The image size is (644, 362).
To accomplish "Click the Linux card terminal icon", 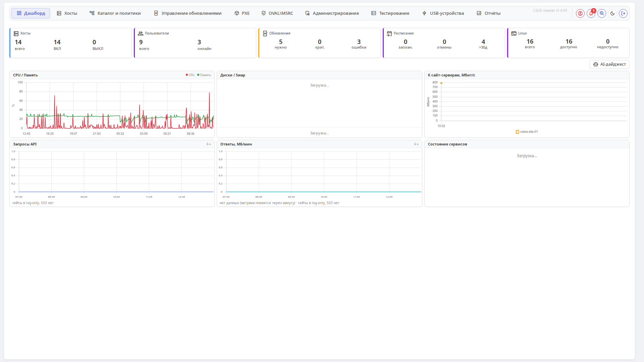I will 514,34.
